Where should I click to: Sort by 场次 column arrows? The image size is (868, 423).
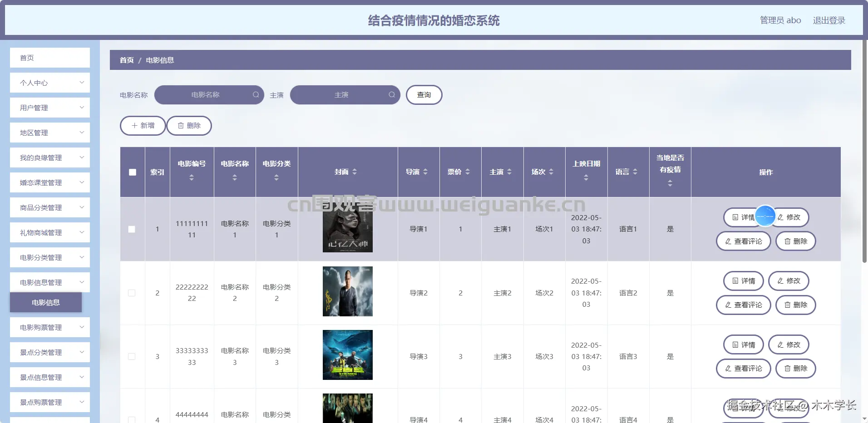click(551, 172)
